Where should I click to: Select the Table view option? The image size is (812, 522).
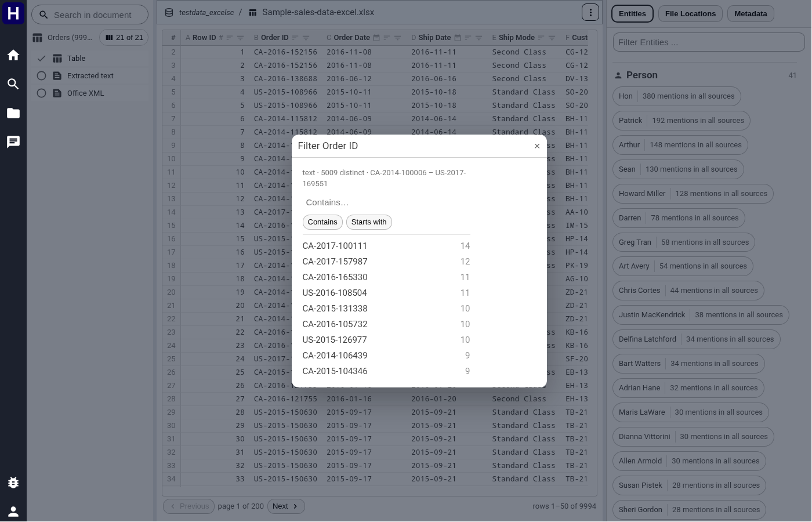pos(90,59)
